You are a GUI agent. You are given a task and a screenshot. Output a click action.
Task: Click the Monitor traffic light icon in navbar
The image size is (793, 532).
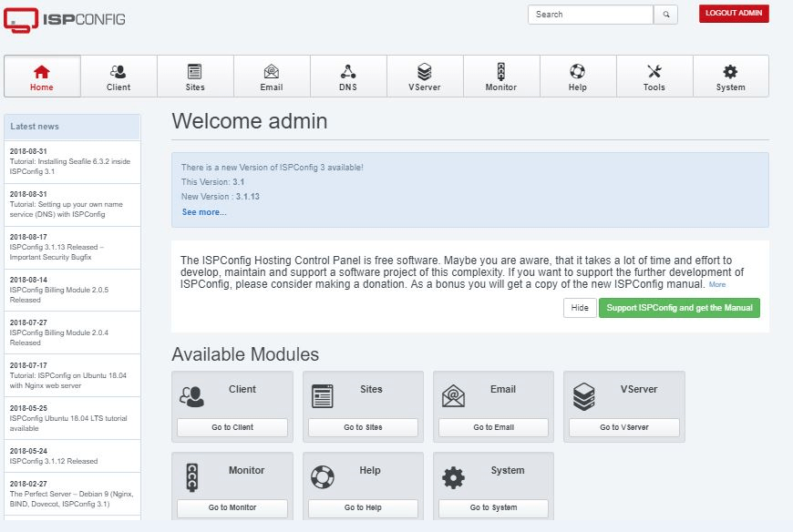pos(501,71)
